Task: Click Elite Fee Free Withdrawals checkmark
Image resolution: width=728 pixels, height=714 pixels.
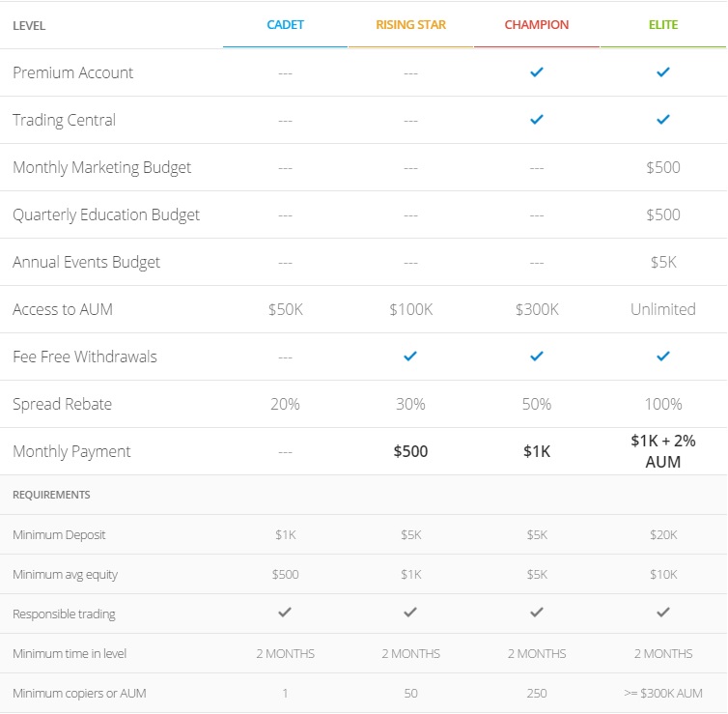Action: point(663,357)
